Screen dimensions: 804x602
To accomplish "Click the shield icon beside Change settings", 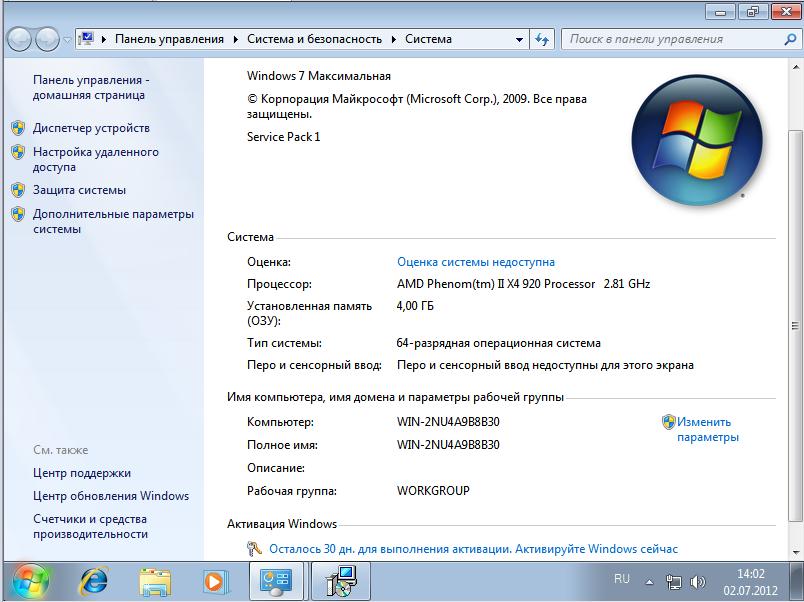I will [x=669, y=422].
